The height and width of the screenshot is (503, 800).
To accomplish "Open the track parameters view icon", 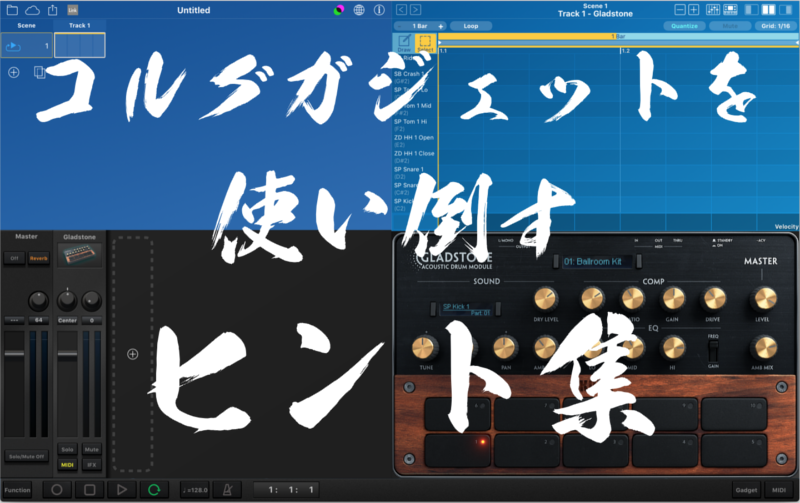I will [x=730, y=10].
